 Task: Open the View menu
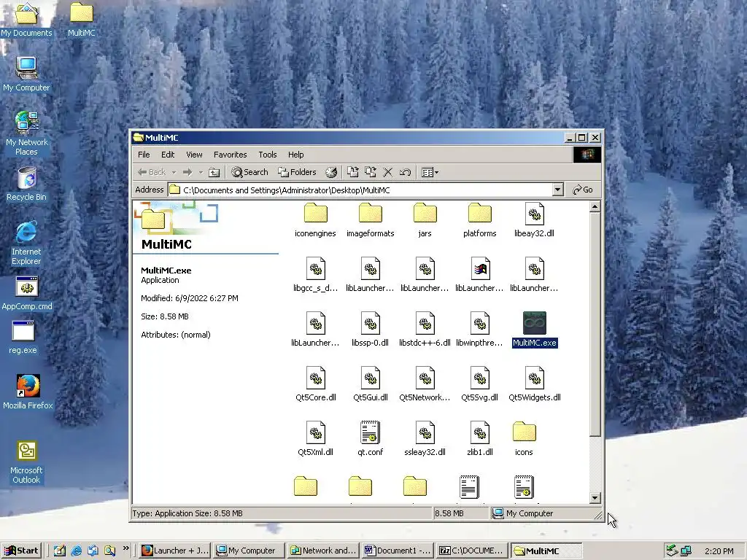194,155
